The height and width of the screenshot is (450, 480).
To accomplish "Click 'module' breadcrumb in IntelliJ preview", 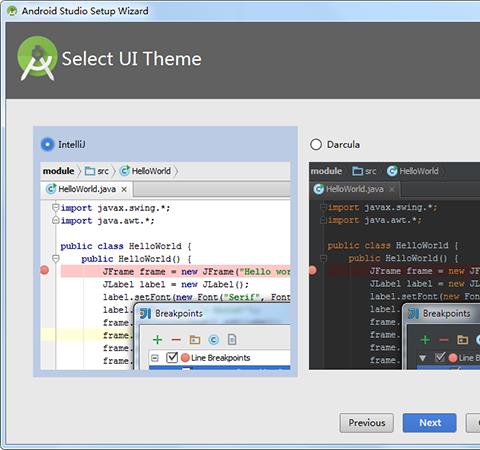I will 59,171.
